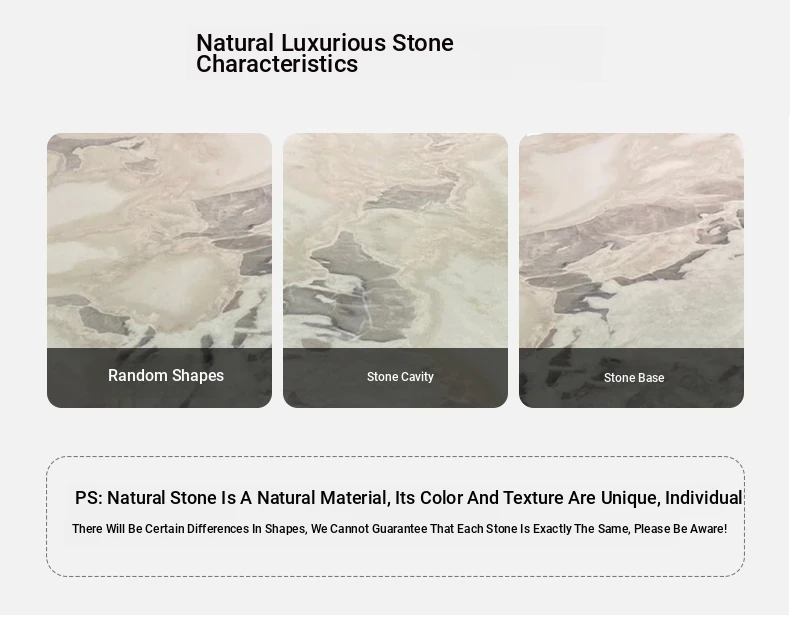Click the "PS:" prefix in the note
Image resolution: width=790 pixels, height=621 pixels.
(x=88, y=498)
